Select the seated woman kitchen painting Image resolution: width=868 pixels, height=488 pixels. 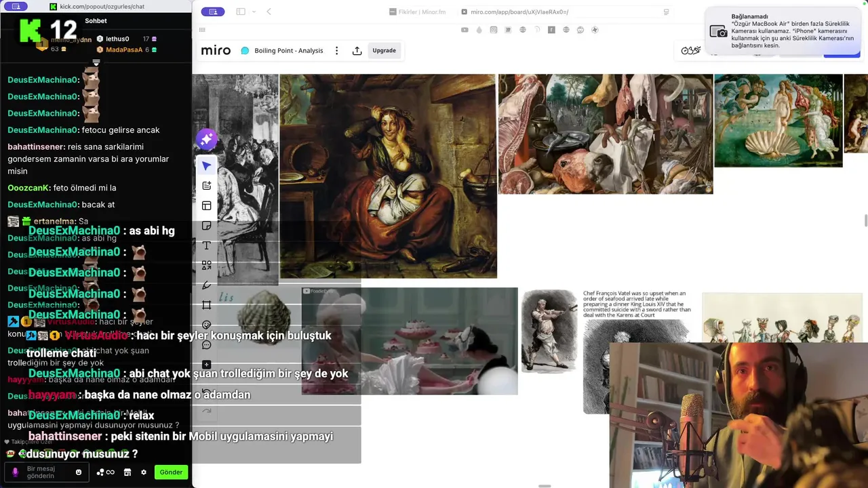tap(388, 176)
